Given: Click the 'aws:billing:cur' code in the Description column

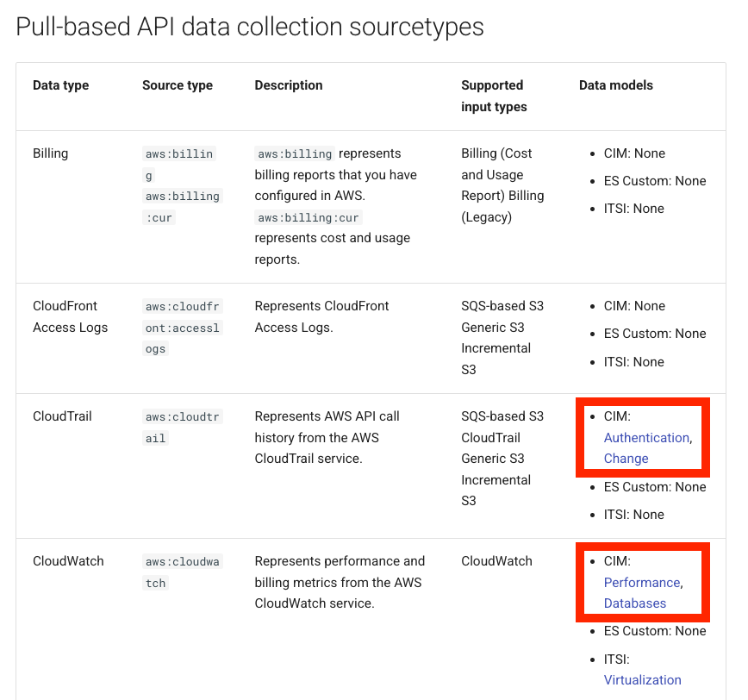Looking at the screenshot, I should pos(309,217).
